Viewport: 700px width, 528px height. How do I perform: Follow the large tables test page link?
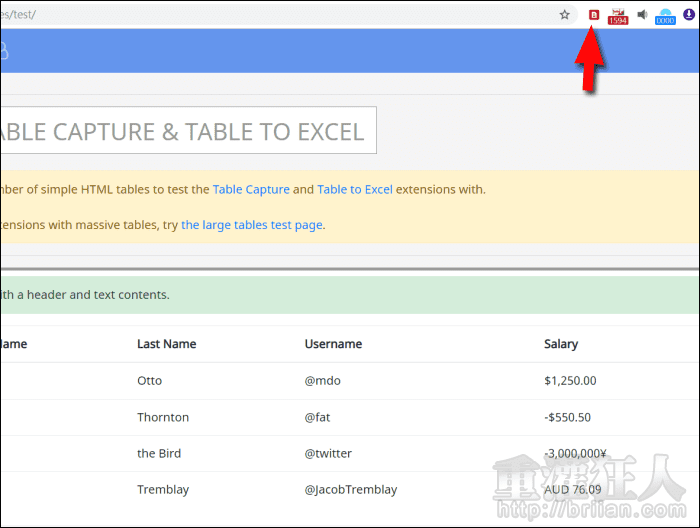pyautogui.click(x=252, y=225)
